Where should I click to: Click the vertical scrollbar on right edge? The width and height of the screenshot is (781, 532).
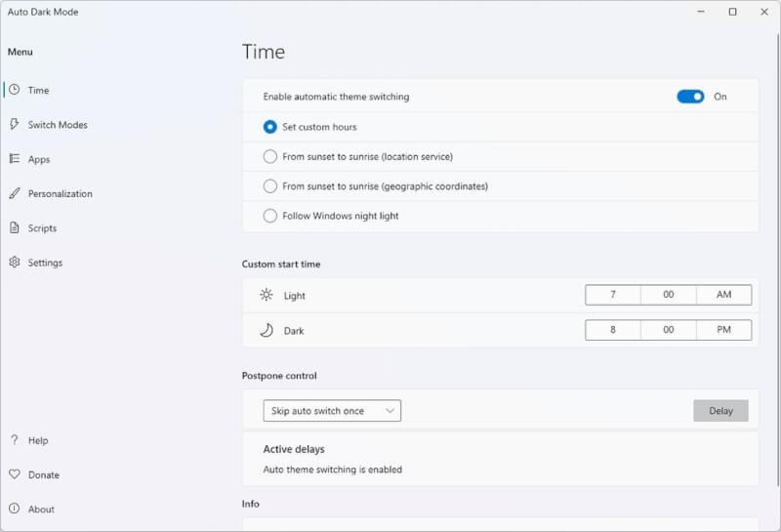coord(778,259)
